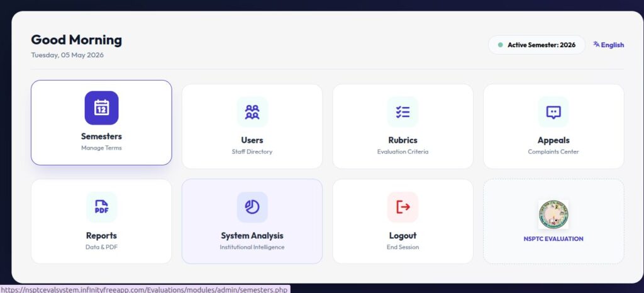Screen dimensions: 644x293
Task: Click the NSPTC school seal logo
Action: point(553,214)
